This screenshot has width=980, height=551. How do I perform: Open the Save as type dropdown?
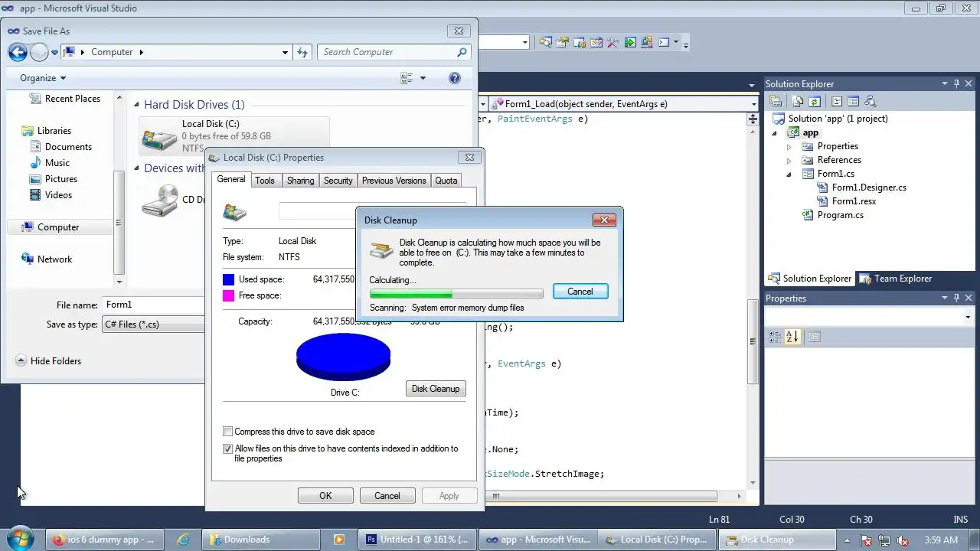coord(153,324)
